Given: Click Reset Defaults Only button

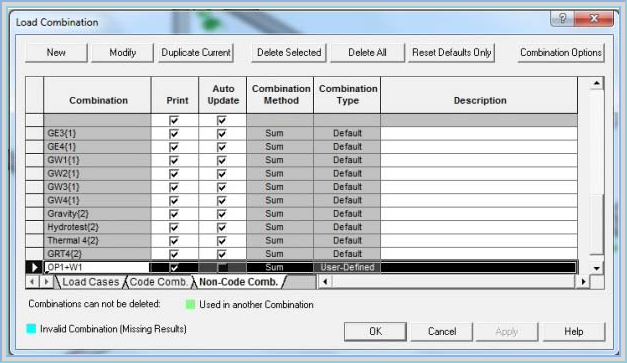Looking at the screenshot, I should pos(451,53).
